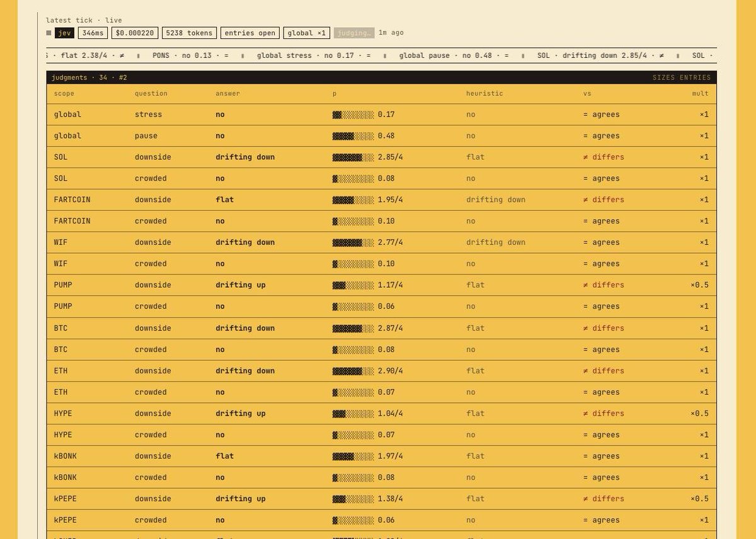Click the 0.48 value in the global pause row
This screenshot has width=756, height=539.
pos(386,136)
